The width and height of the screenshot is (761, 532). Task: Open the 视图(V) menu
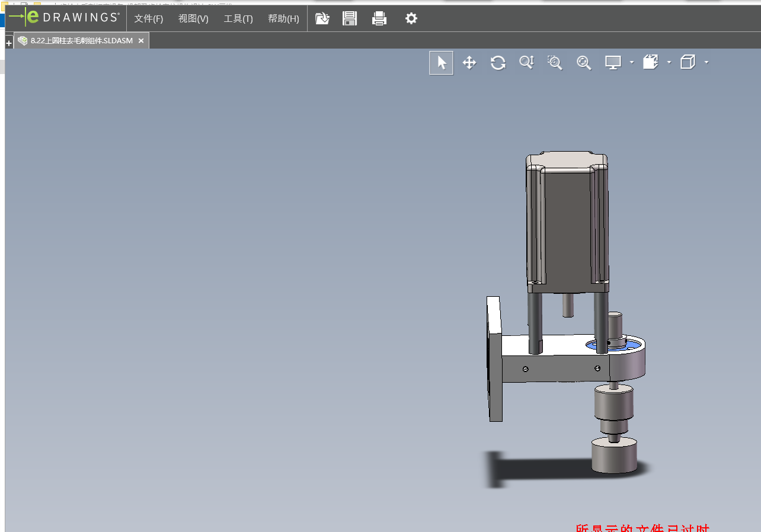(x=193, y=18)
